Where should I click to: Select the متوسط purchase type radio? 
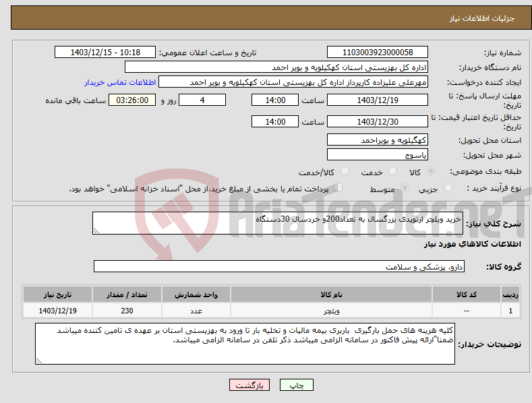(405, 187)
